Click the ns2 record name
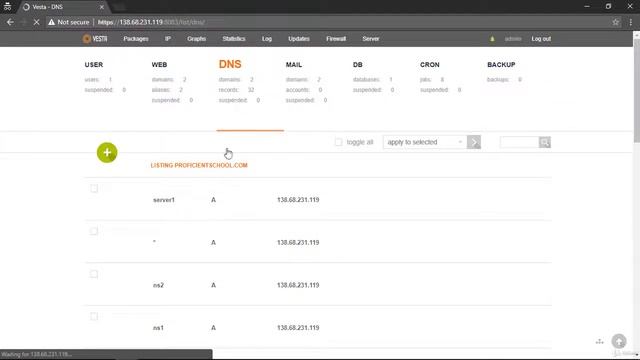The image size is (640, 360). (158, 285)
